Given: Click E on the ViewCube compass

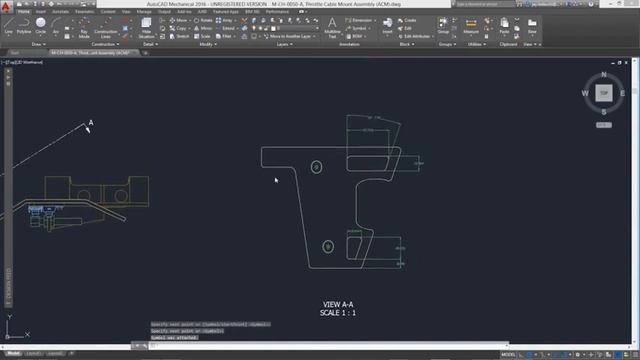Looking at the screenshot, I should [x=622, y=93].
